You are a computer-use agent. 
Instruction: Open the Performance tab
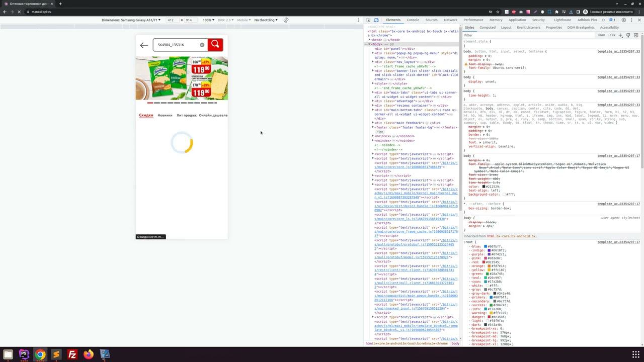click(473, 20)
